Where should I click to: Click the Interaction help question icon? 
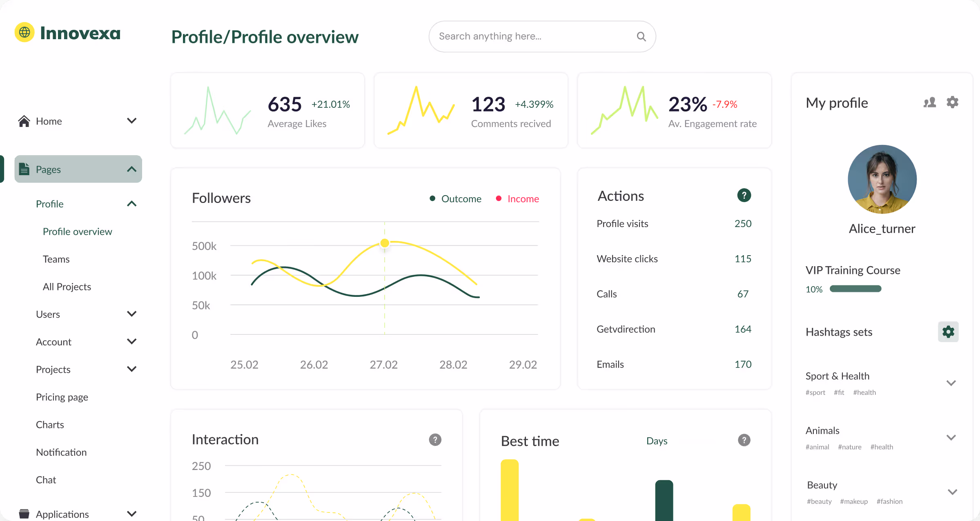click(x=435, y=440)
